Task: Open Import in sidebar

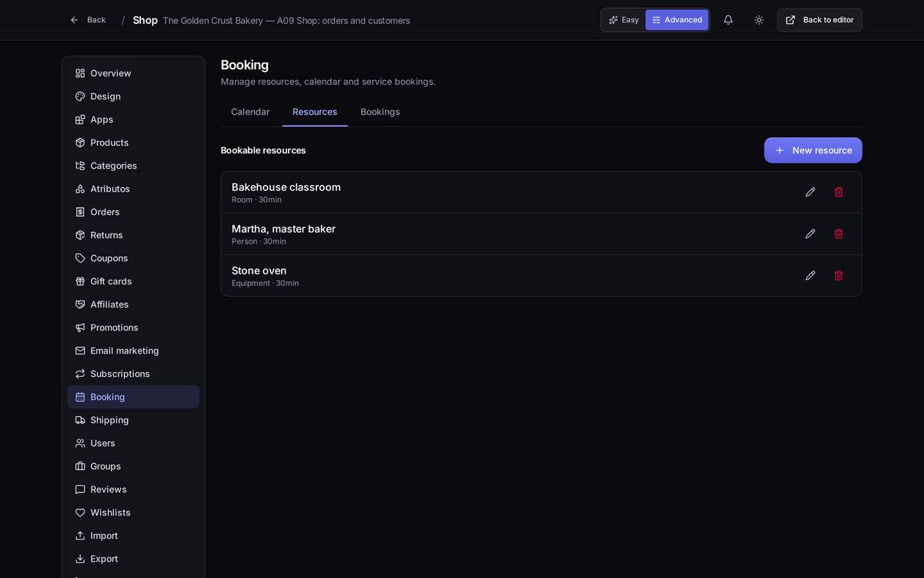Action: coord(133,536)
